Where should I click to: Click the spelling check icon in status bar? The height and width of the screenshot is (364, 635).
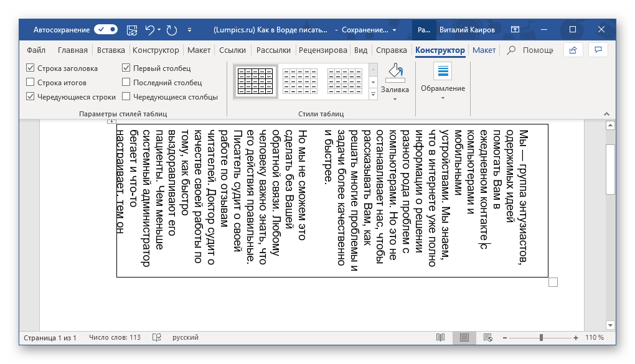point(157,337)
